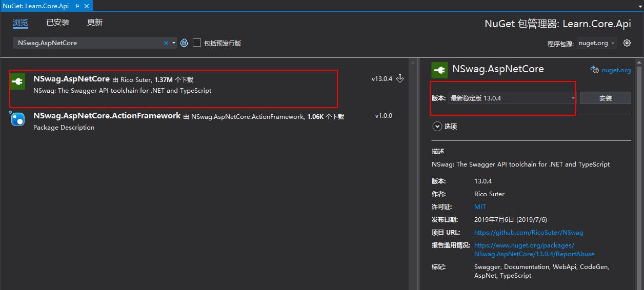Screen dimensions: 644x290
Task: Click the v1.0.0 version text
Action: click(384, 116)
